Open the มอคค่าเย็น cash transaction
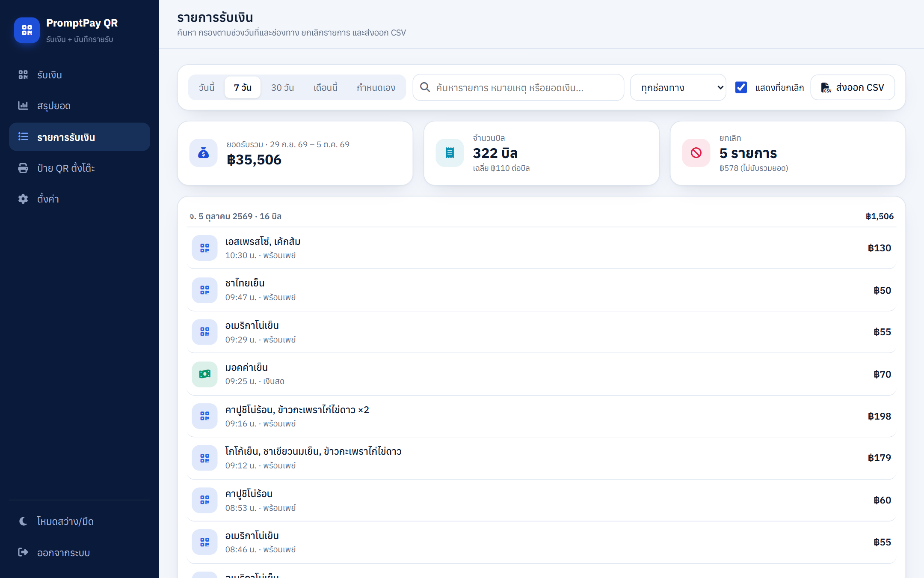This screenshot has height=578, width=924. click(x=542, y=374)
